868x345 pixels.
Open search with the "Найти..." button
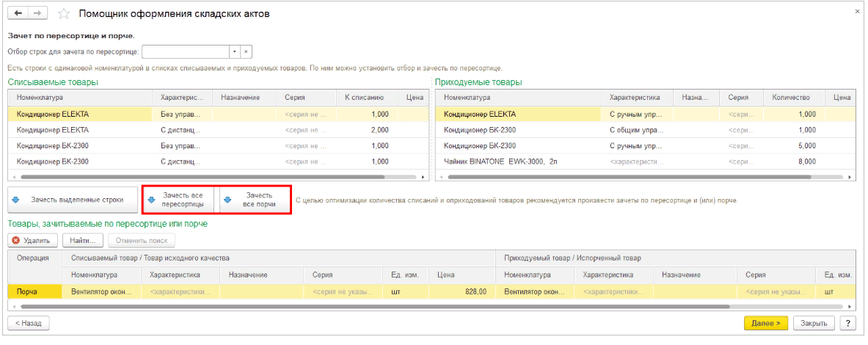[x=82, y=240]
